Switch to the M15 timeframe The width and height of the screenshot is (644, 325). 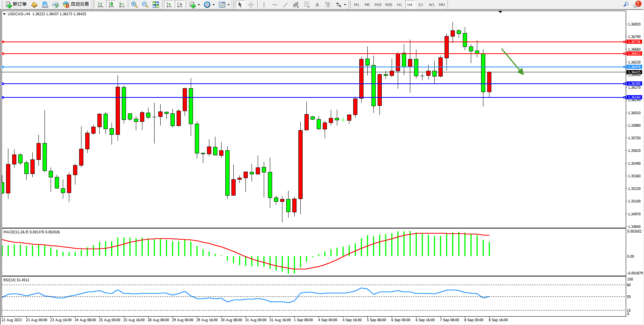[378, 5]
